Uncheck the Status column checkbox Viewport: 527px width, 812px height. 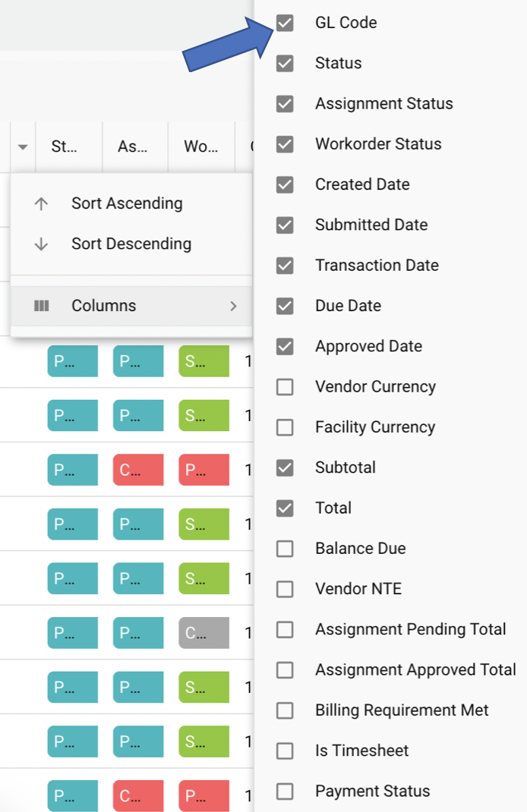click(x=285, y=63)
